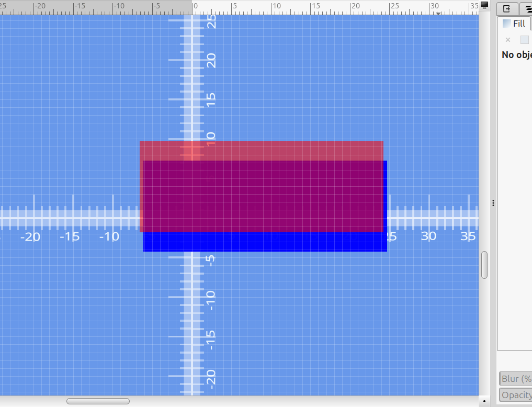Click the three-dot panel divider handle
Viewport: 532px width, 407px height.
493,203
